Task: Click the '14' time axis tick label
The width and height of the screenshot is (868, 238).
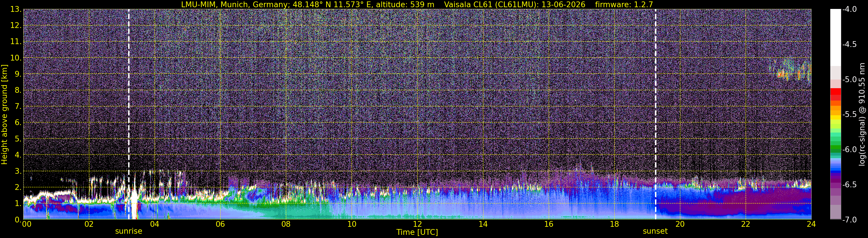Action: click(x=483, y=224)
